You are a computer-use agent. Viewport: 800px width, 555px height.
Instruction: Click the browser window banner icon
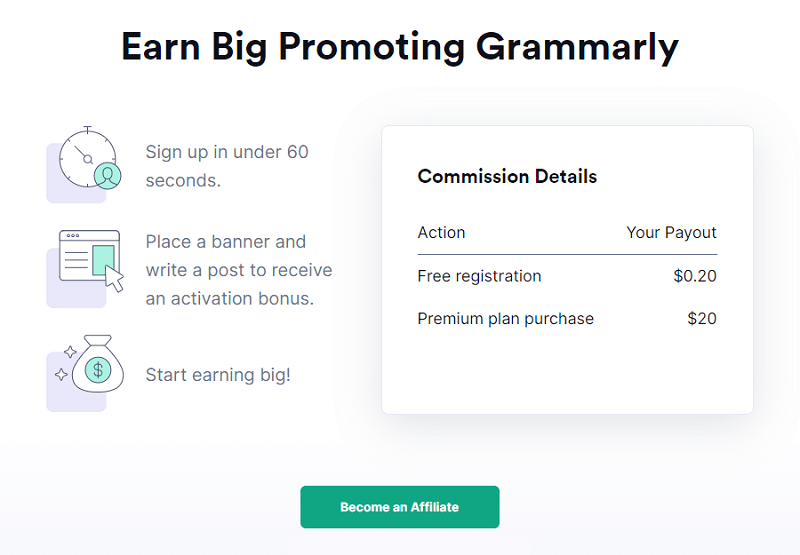pos(90,256)
